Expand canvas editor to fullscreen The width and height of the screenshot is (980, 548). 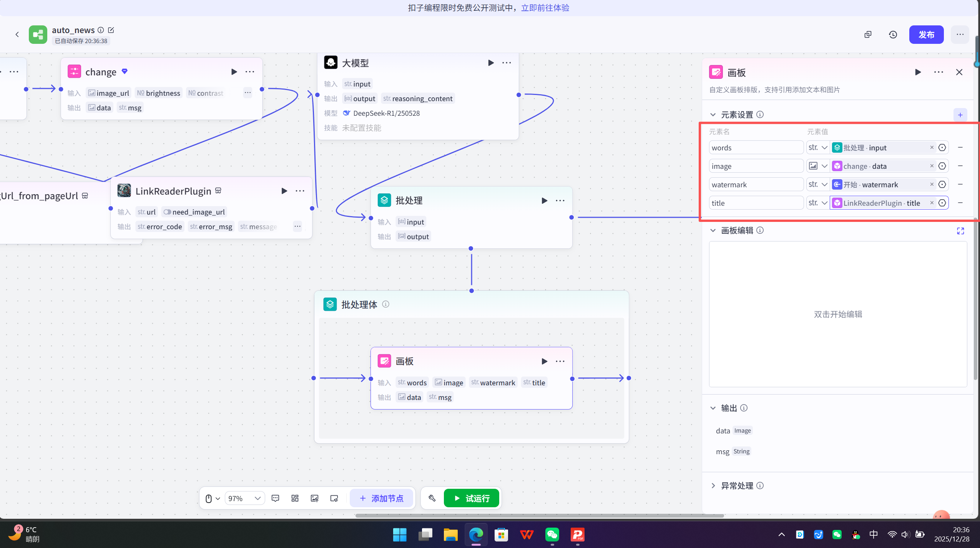pos(960,231)
